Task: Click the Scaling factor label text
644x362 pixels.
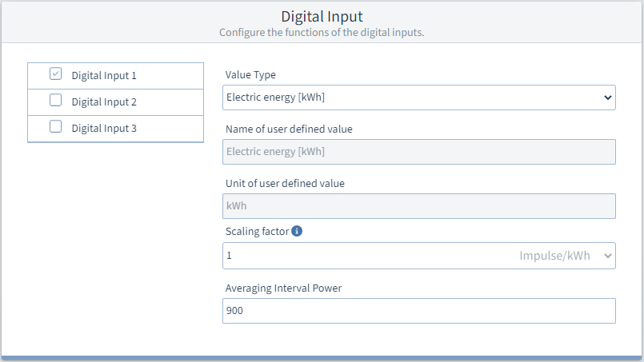Action: tap(257, 232)
